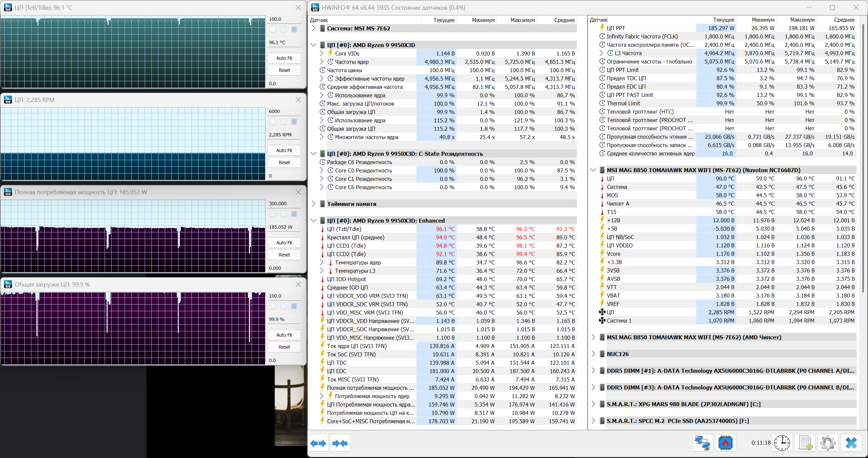
Task: Click the dark blue swatch in Tctl/Tdie graph
Action: [294, 29]
